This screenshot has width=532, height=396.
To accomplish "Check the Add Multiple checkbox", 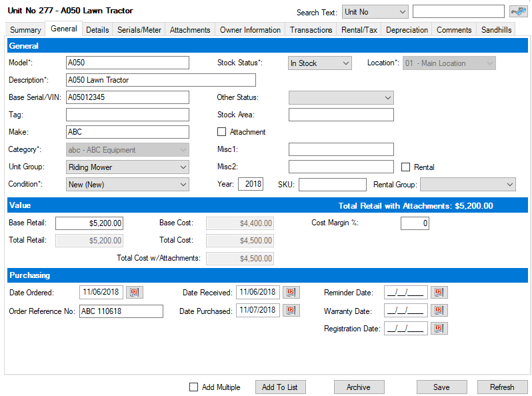I will (194, 387).
